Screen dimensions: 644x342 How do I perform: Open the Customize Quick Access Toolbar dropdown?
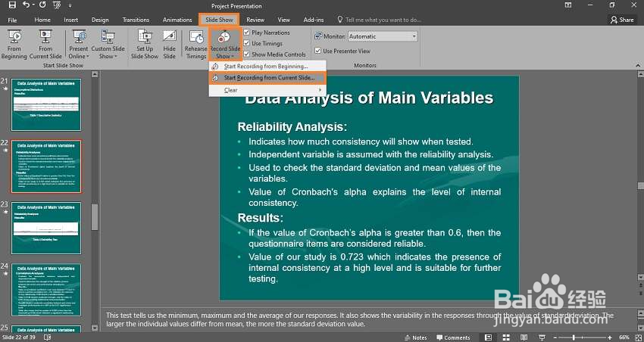pyautogui.click(x=70, y=6)
